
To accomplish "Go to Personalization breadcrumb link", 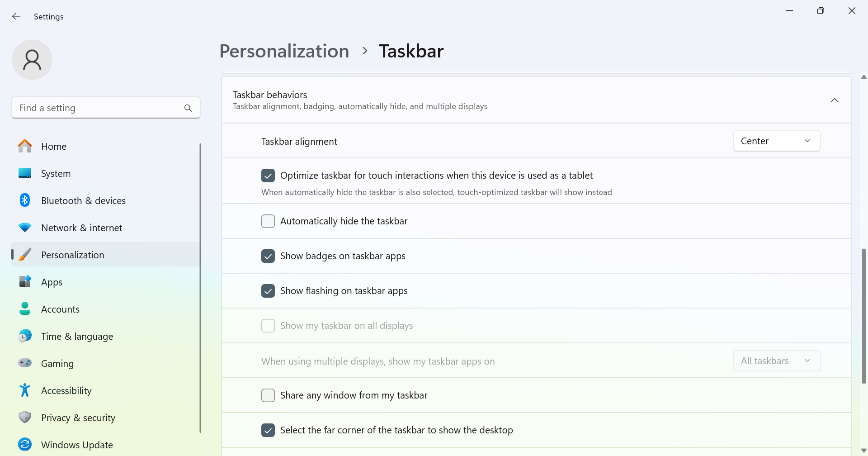I will coord(284,51).
